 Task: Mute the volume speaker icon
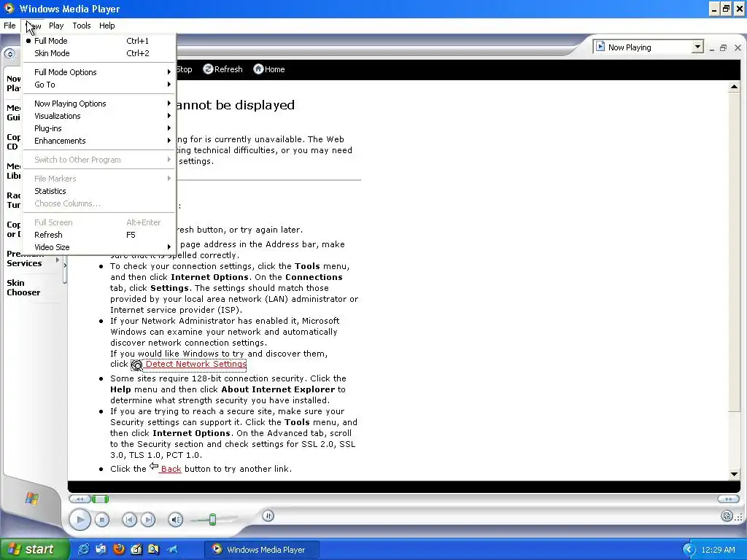[x=175, y=519]
